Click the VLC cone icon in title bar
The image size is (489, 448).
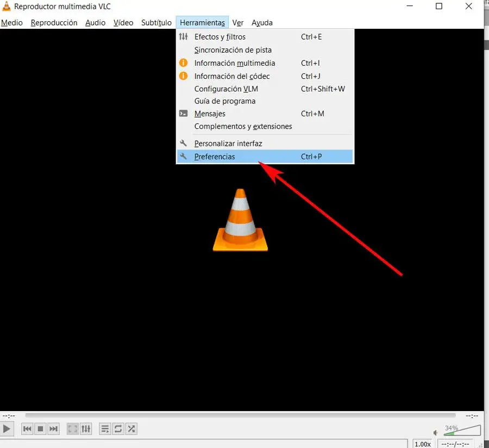6,6
